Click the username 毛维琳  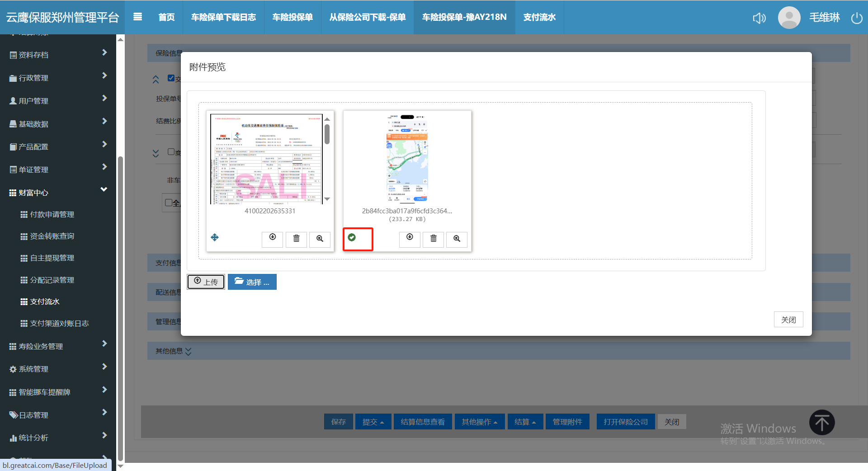(825, 18)
